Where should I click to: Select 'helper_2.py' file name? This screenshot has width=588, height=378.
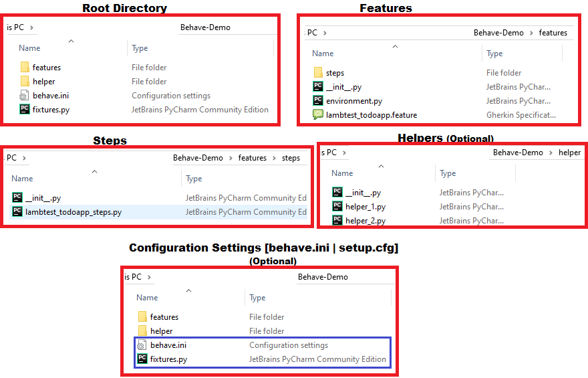[x=365, y=221]
